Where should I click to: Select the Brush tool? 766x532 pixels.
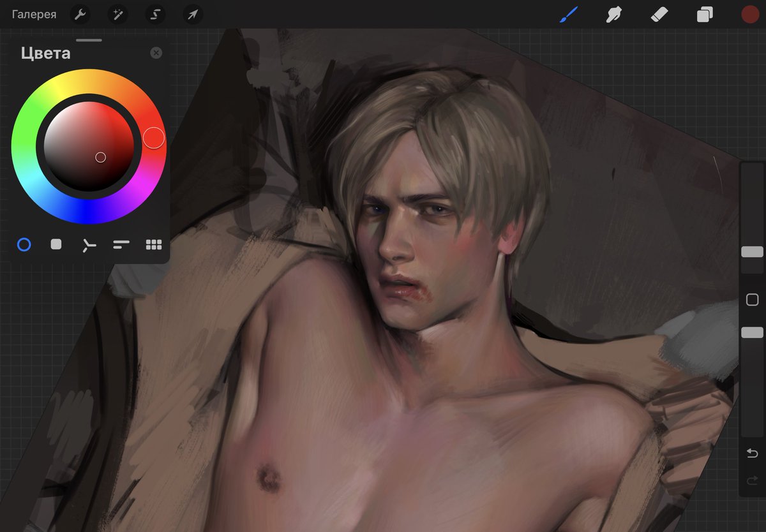point(568,14)
